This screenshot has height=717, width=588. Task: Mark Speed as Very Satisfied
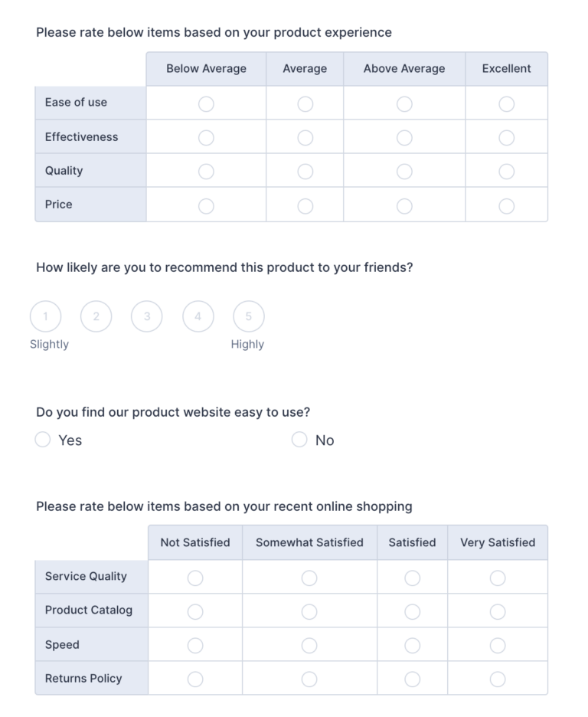tap(497, 645)
